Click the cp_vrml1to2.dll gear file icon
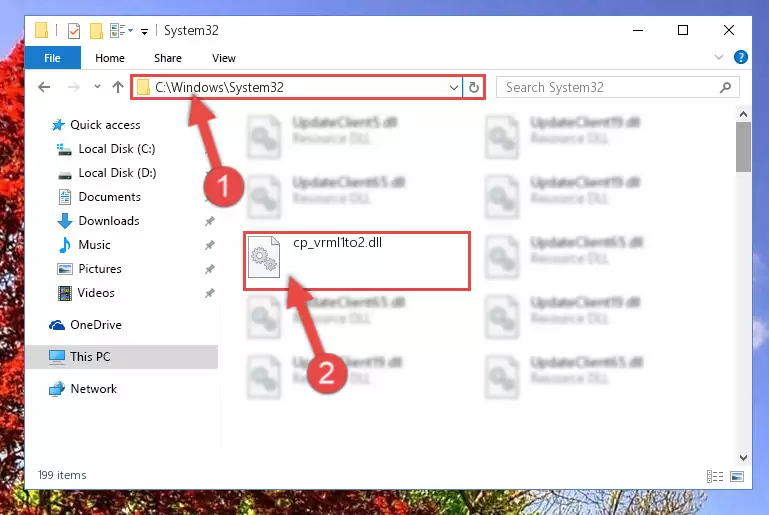 pyautogui.click(x=263, y=257)
